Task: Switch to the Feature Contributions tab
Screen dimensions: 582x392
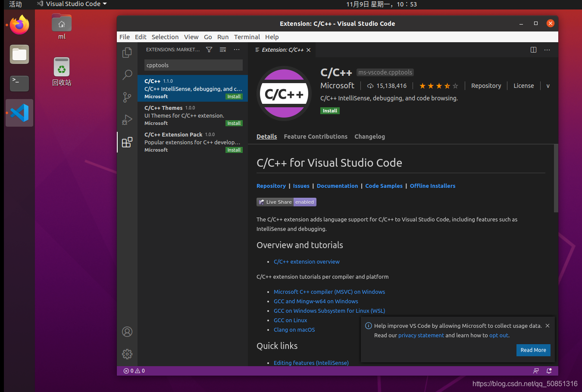Action: tap(316, 137)
